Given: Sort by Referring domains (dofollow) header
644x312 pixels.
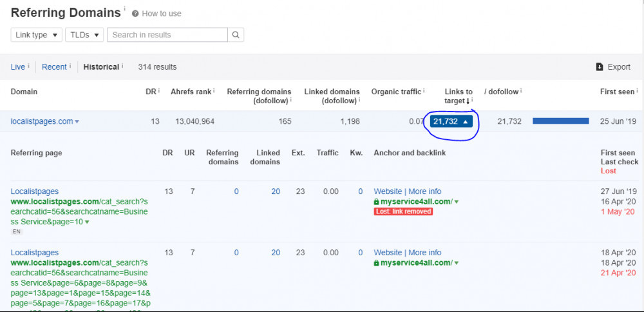Looking at the screenshot, I should coord(259,96).
